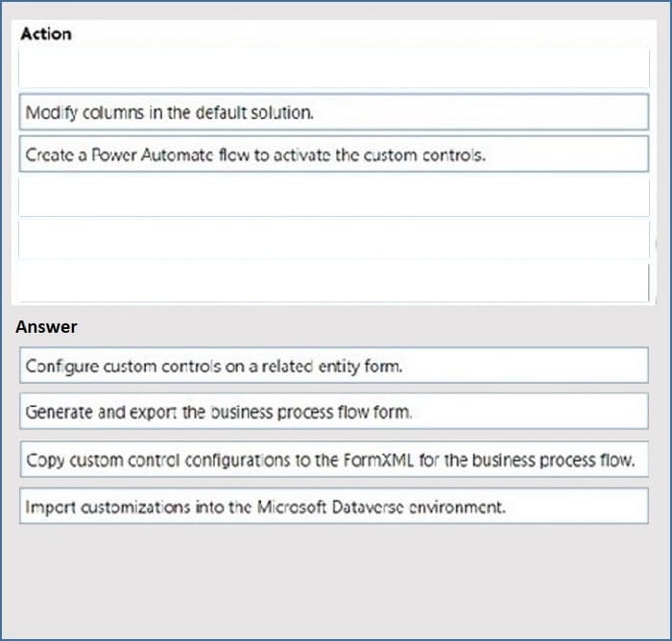Click the 'Answer' heading label

coord(46,327)
